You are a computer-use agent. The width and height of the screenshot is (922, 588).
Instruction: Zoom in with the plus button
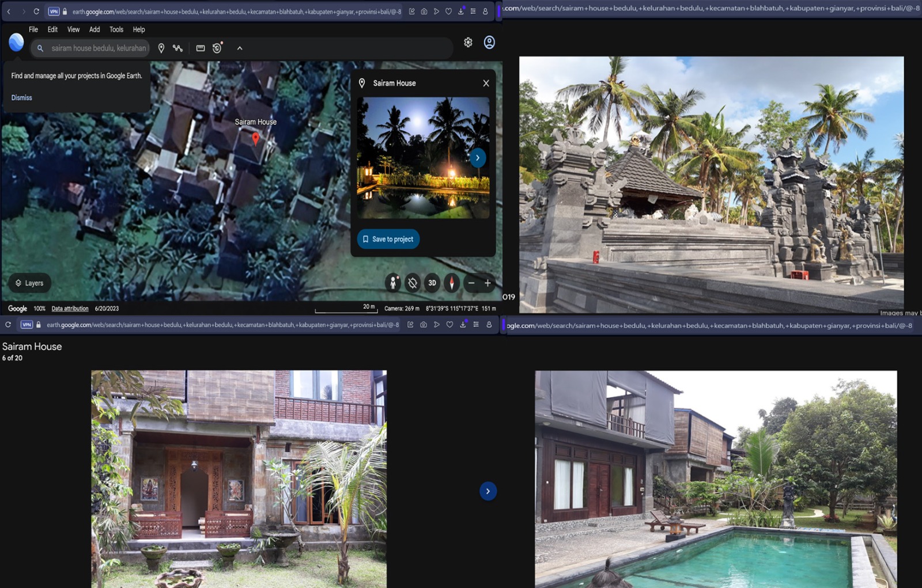(x=488, y=283)
